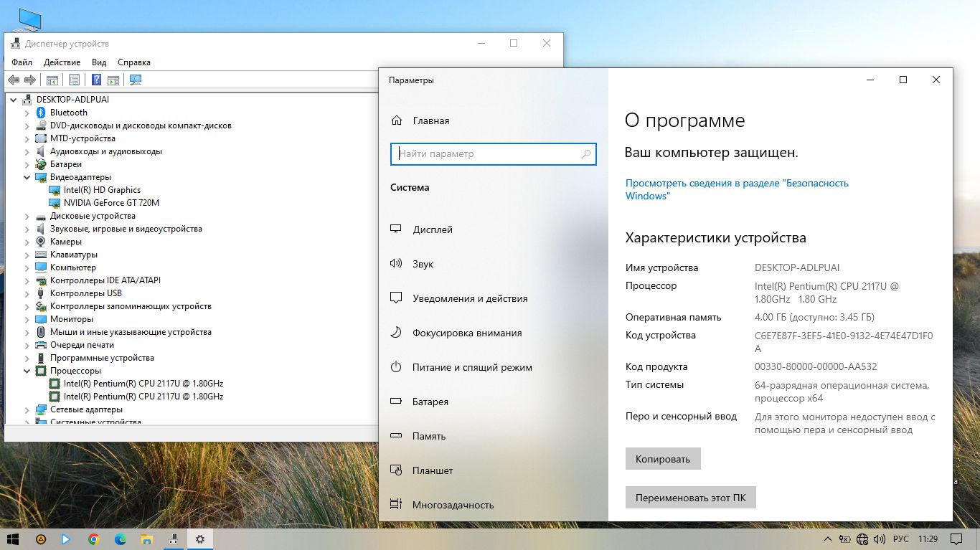This screenshot has width=980, height=550.
Task: Click the Переименовать этот ПК button
Action: pos(691,498)
